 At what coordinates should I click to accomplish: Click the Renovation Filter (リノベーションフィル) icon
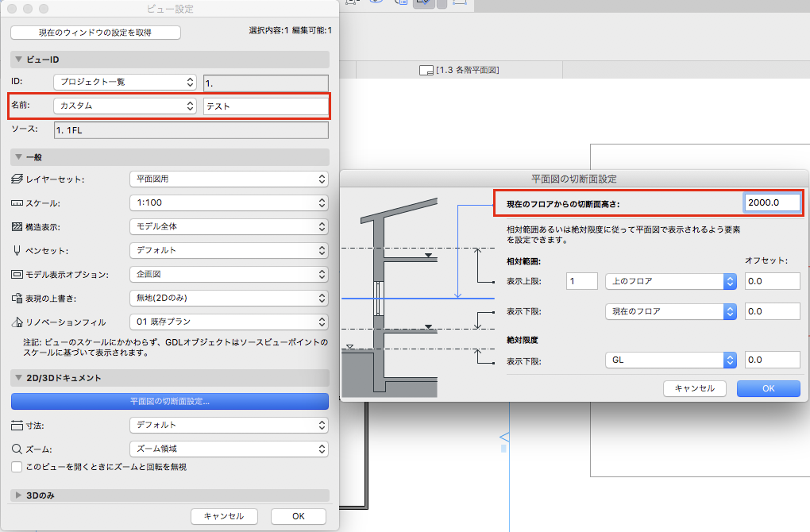point(17,322)
